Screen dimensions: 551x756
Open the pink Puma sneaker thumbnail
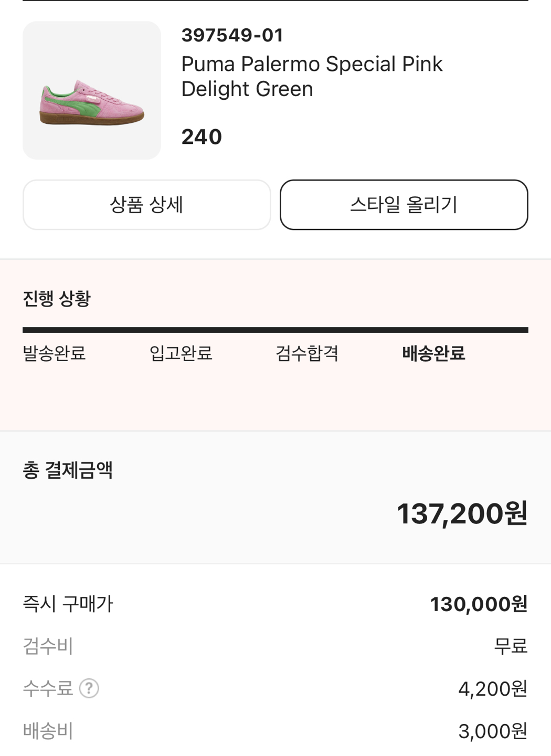pos(92,90)
